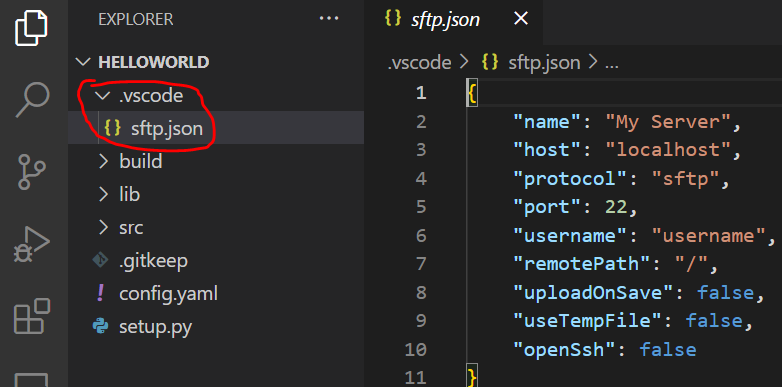The image size is (782, 387).
Task: Open the Explorer activity bar icon
Action: tap(31, 28)
